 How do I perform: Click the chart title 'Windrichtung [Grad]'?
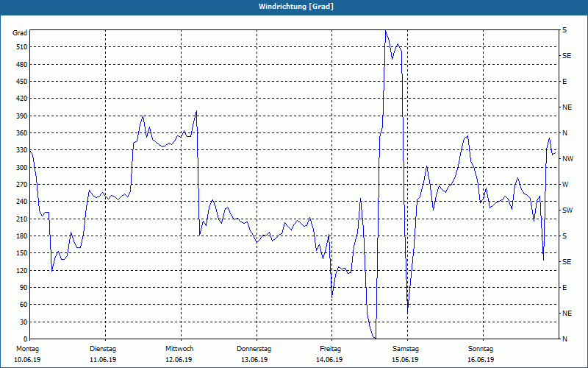[296, 7]
